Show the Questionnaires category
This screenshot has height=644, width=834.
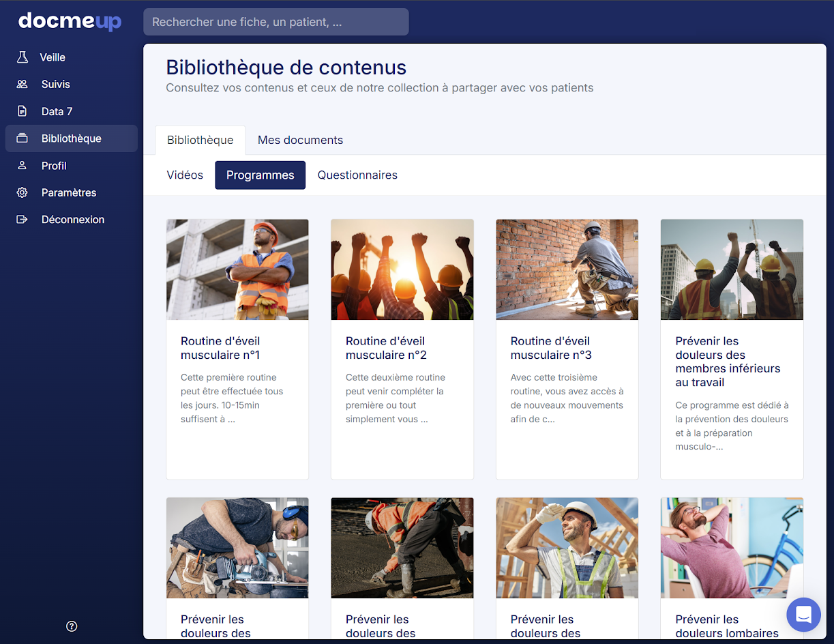(x=357, y=175)
